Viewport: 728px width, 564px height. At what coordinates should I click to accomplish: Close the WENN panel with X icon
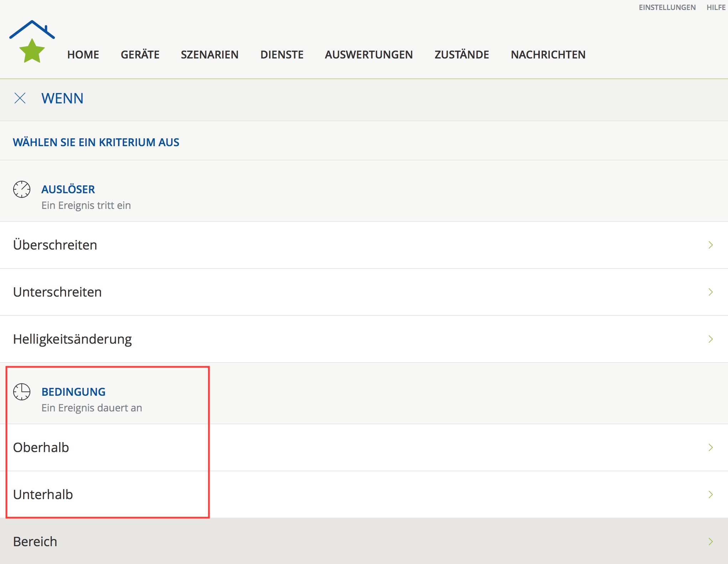20,98
